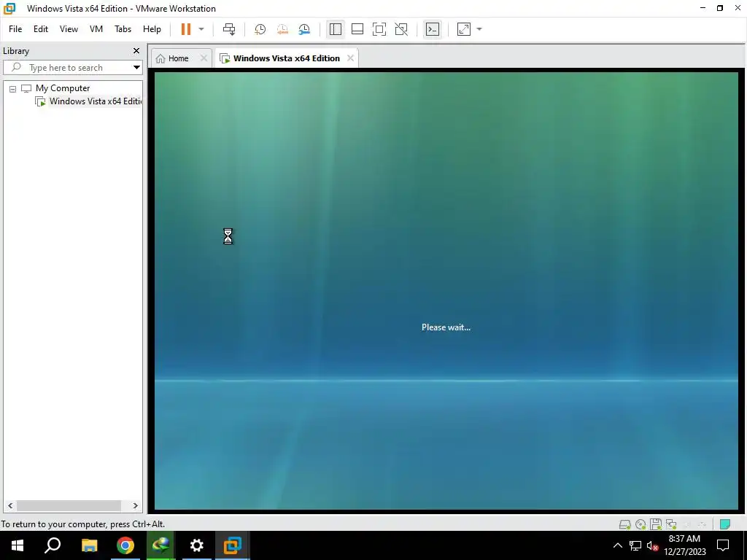Click inside the Vista guest screen
The height and width of the screenshot is (560, 747).
pyautogui.click(x=446, y=290)
